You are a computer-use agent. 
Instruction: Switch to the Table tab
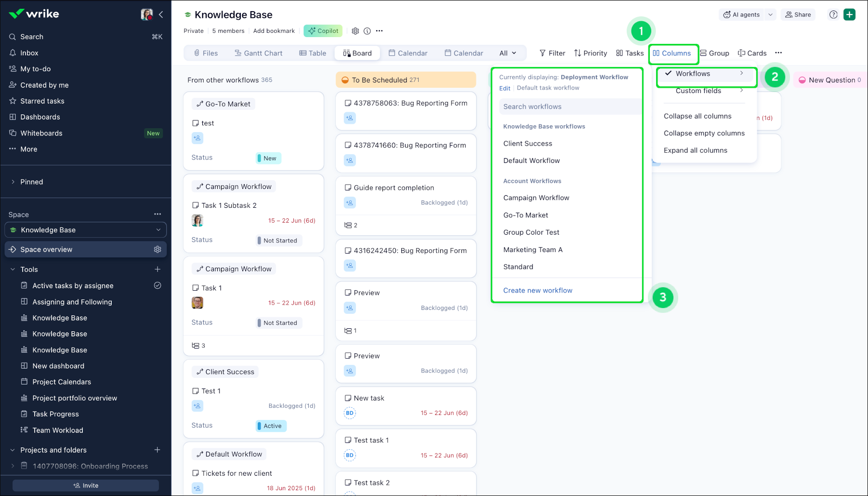click(313, 53)
